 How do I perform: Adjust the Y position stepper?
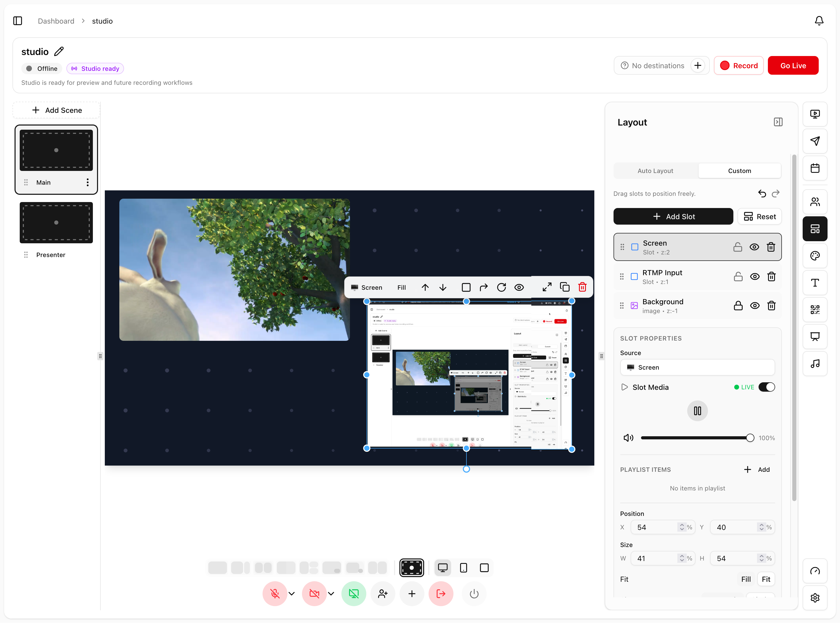point(761,527)
